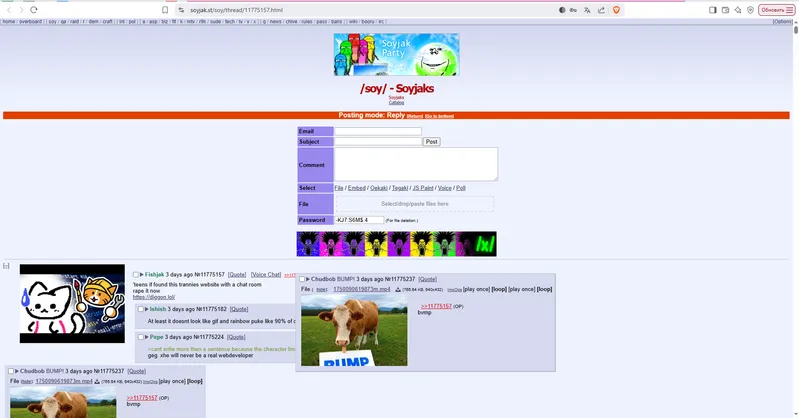Reload the page with the refresh icon
This screenshot has width=799, height=418.
pos(50,9)
